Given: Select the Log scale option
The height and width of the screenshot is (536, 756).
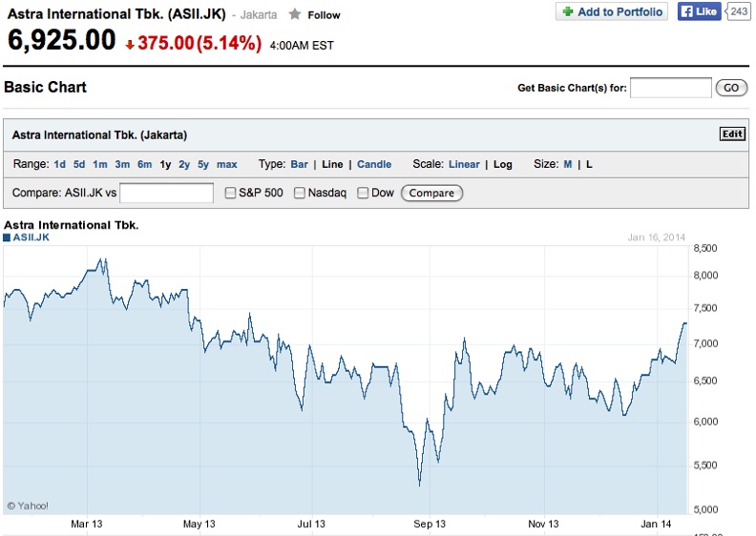Looking at the screenshot, I should click(503, 164).
